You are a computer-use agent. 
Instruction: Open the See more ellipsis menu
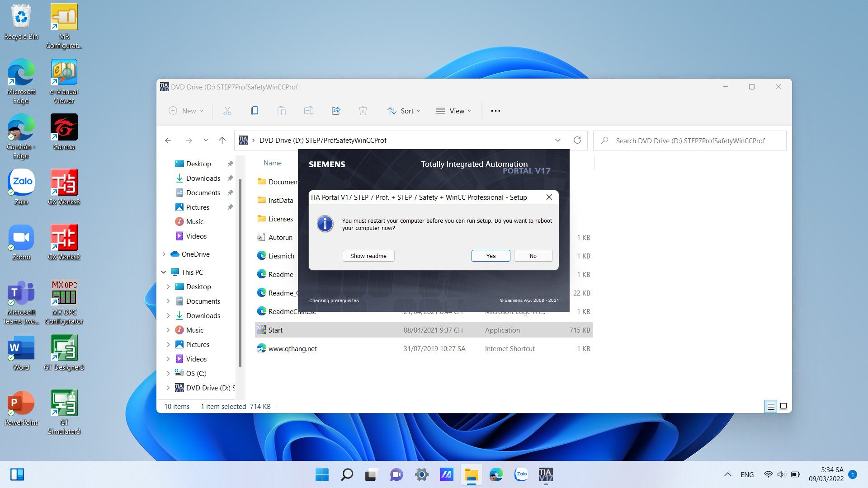point(495,111)
